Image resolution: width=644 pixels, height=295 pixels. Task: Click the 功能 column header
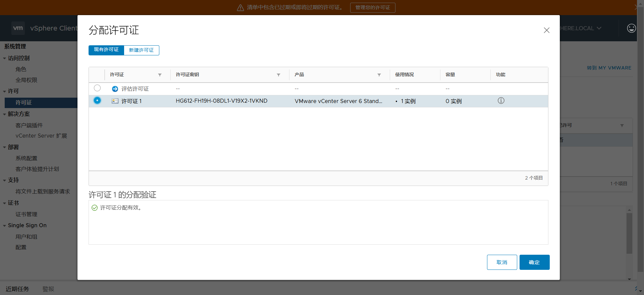(500, 75)
